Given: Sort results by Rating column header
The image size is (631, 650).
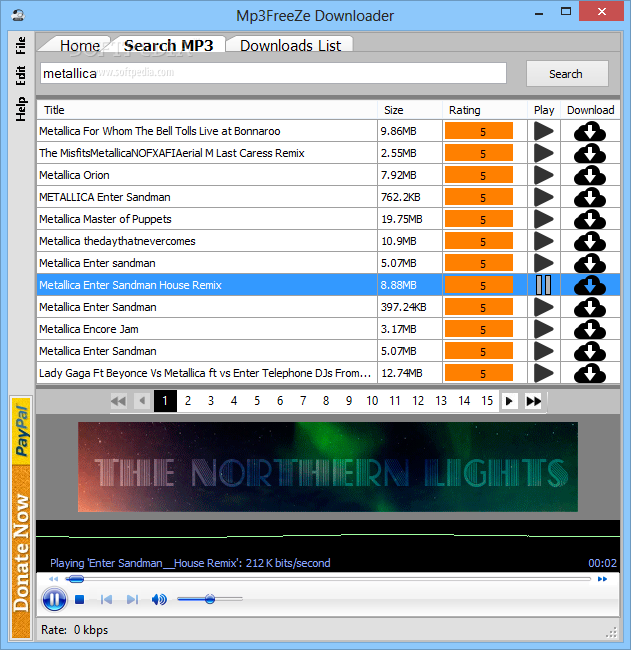Looking at the screenshot, I should pyautogui.click(x=485, y=110).
